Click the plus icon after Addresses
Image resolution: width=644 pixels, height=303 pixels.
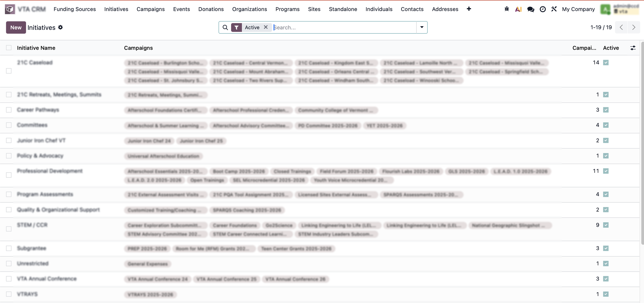coord(469,9)
